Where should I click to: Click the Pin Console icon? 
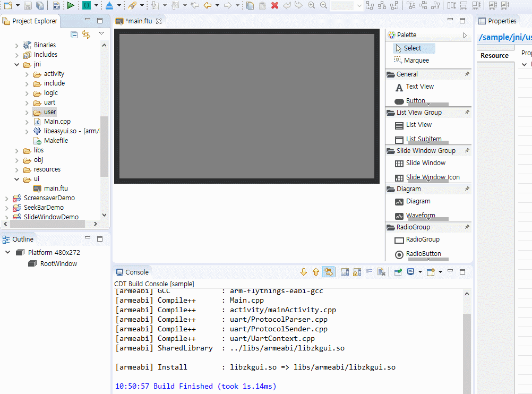[398, 272]
